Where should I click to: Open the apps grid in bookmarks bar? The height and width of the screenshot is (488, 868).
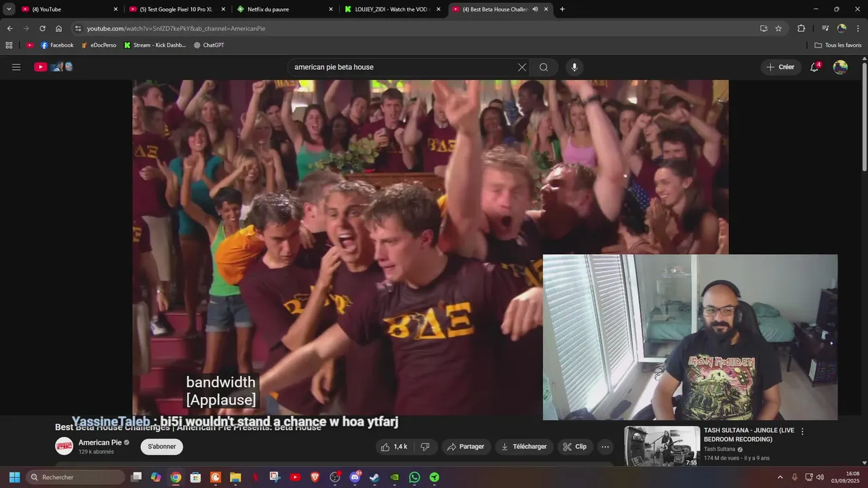click(9, 45)
